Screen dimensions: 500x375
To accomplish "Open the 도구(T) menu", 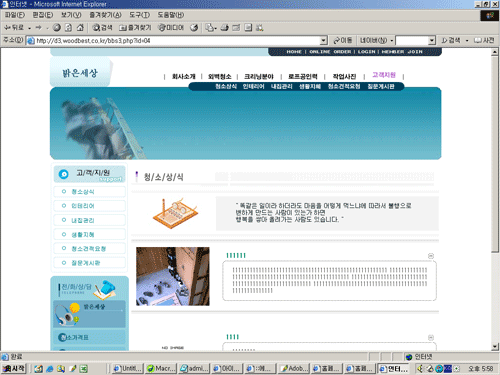I will 140,15.
